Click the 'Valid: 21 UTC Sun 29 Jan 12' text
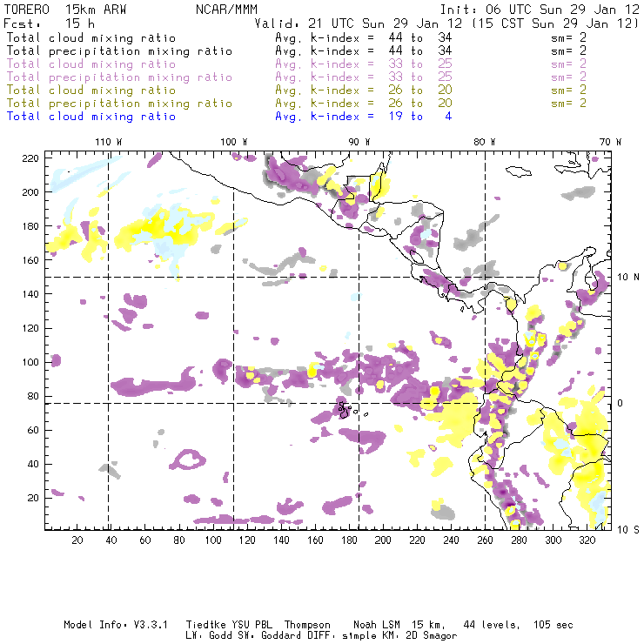The height and width of the screenshot is (644, 644). click(359, 23)
